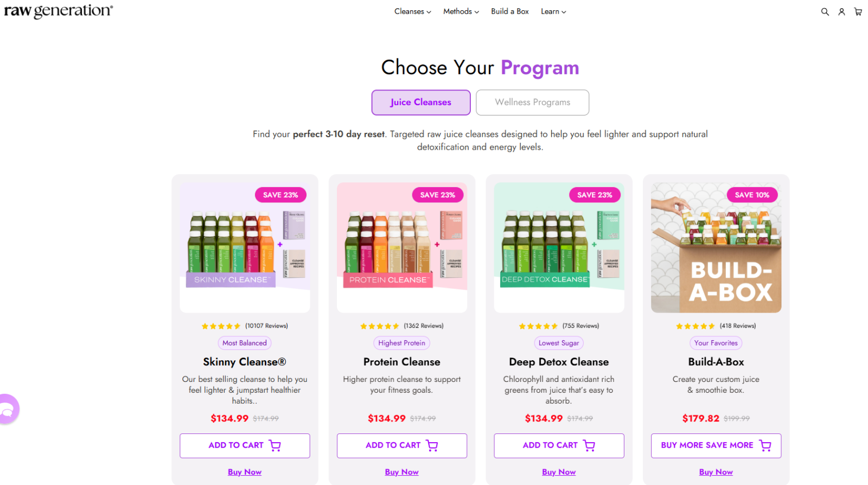
Task: Switch to Wellness Programs
Action: (x=532, y=102)
